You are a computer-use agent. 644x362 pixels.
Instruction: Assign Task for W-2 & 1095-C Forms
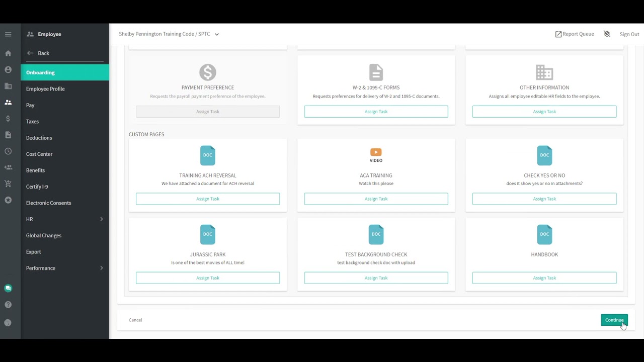(x=376, y=112)
